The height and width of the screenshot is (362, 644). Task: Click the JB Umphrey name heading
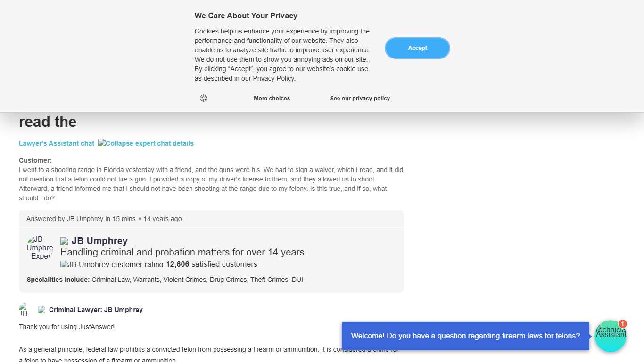pyautogui.click(x=99, y=241)
